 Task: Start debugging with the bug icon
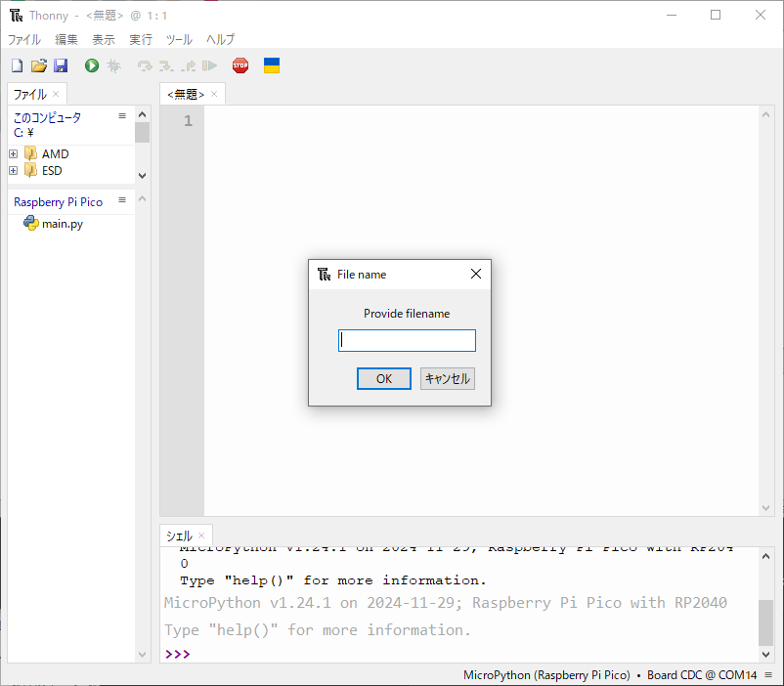pos(114,65)
